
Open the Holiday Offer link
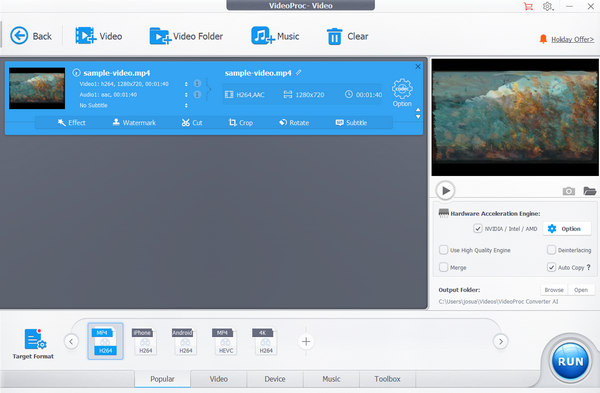pos(572,39)
